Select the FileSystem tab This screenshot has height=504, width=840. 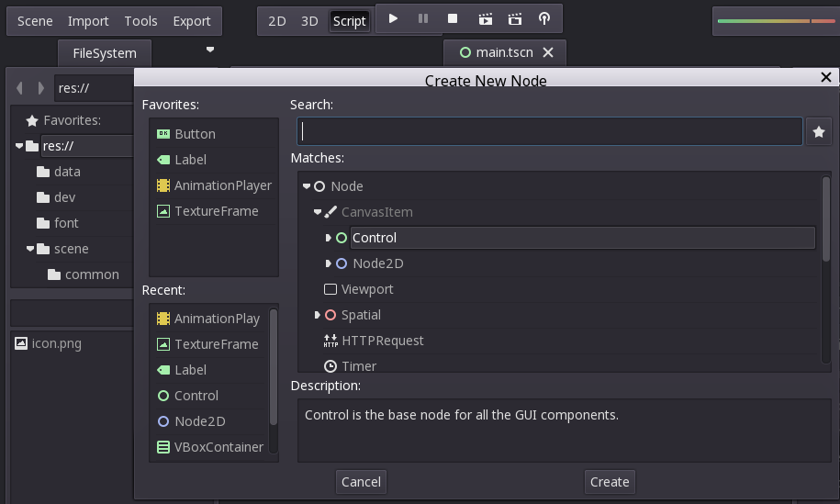[x=105, y=53]
